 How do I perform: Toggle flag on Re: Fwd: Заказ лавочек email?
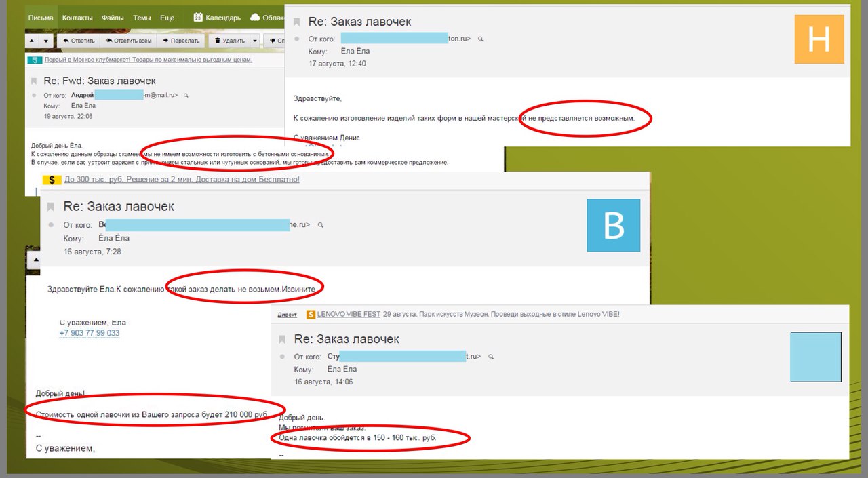coord(34,81)
